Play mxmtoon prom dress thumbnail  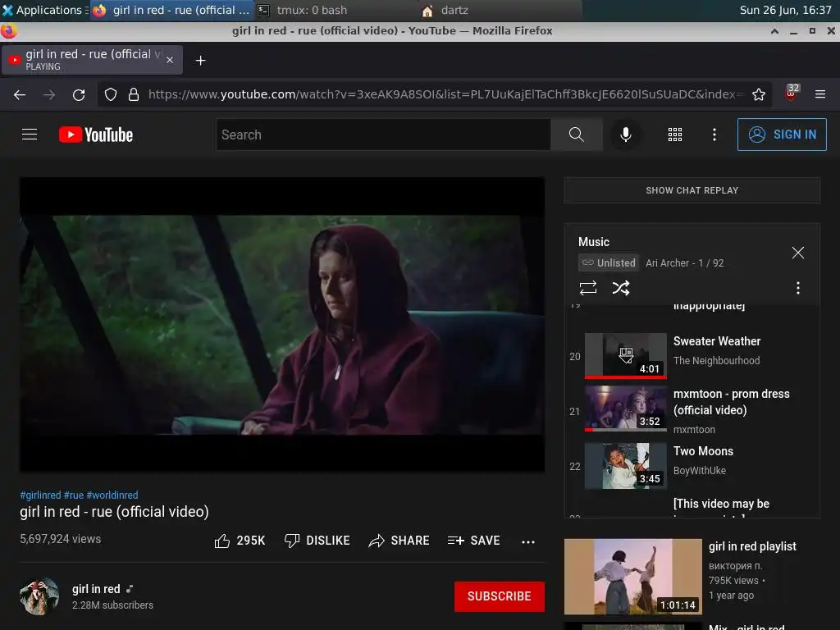[625, 409]
